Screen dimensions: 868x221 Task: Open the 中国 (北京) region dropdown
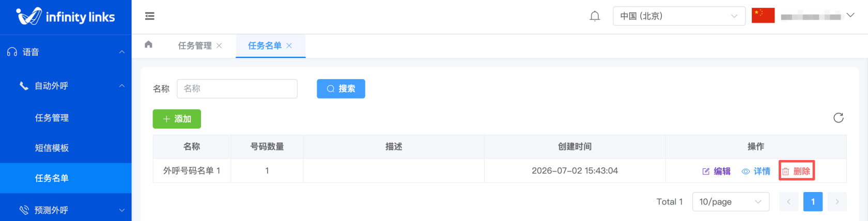(679, 16)
